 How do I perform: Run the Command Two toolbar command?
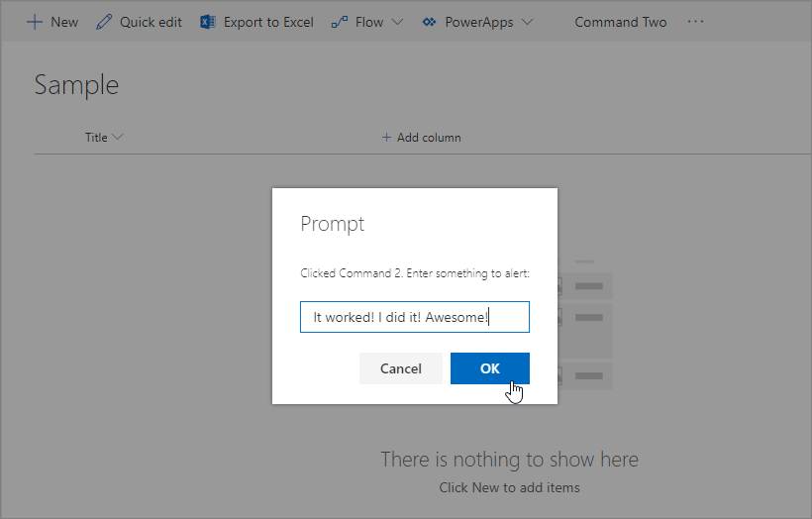pos(621,22)
